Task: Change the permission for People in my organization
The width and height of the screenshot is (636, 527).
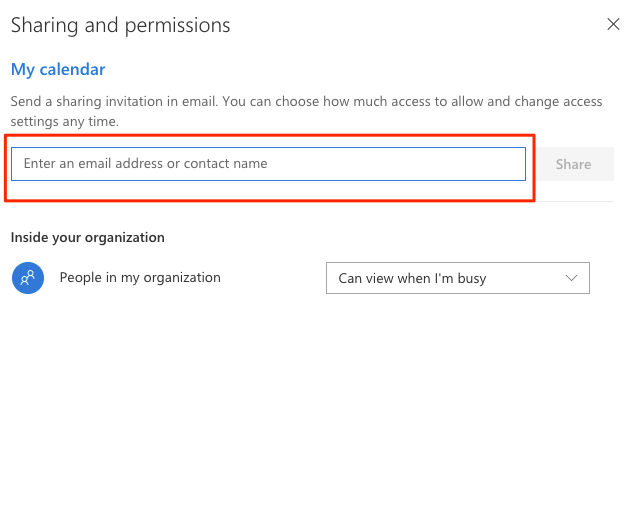Action: [457, 278]
